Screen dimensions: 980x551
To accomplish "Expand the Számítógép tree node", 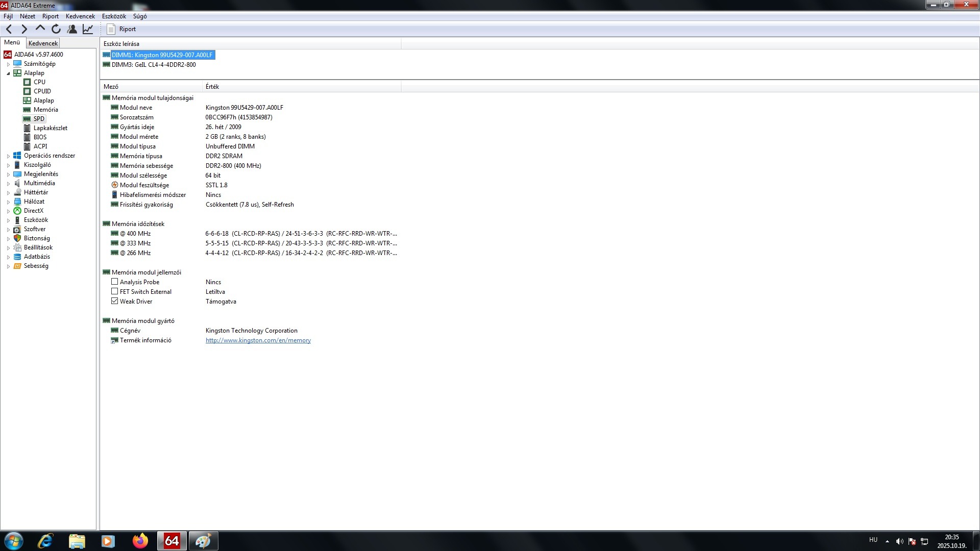I will coord(8,64).
